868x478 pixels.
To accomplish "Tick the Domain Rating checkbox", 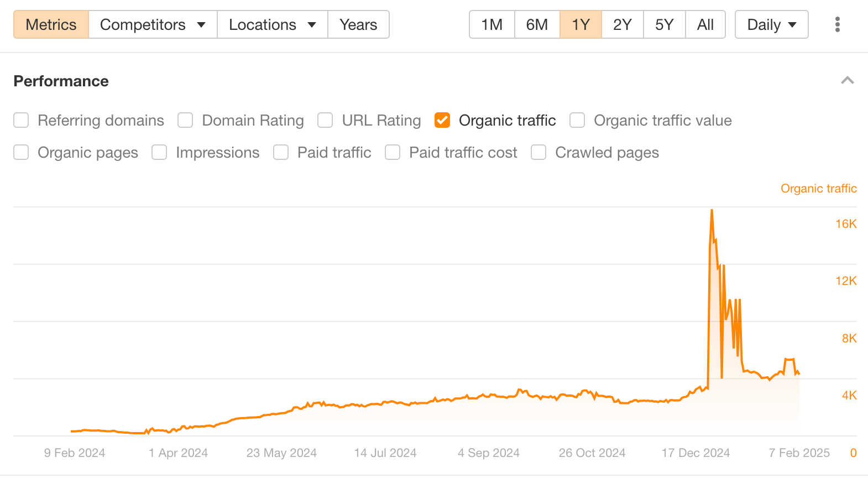I will 185,121.
